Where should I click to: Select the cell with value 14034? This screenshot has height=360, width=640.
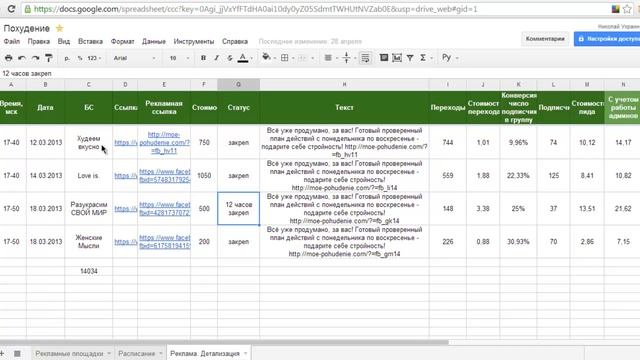(x=89, y=271)
